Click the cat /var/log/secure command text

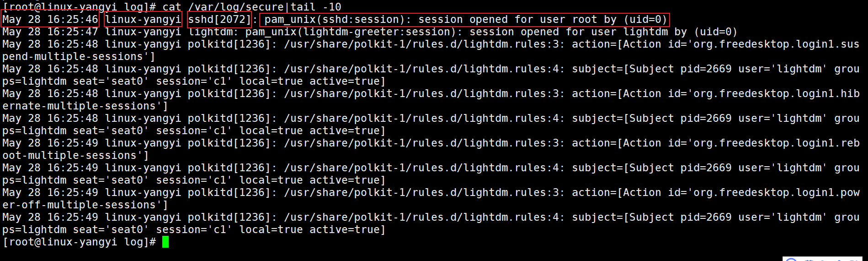coord(223,7)
